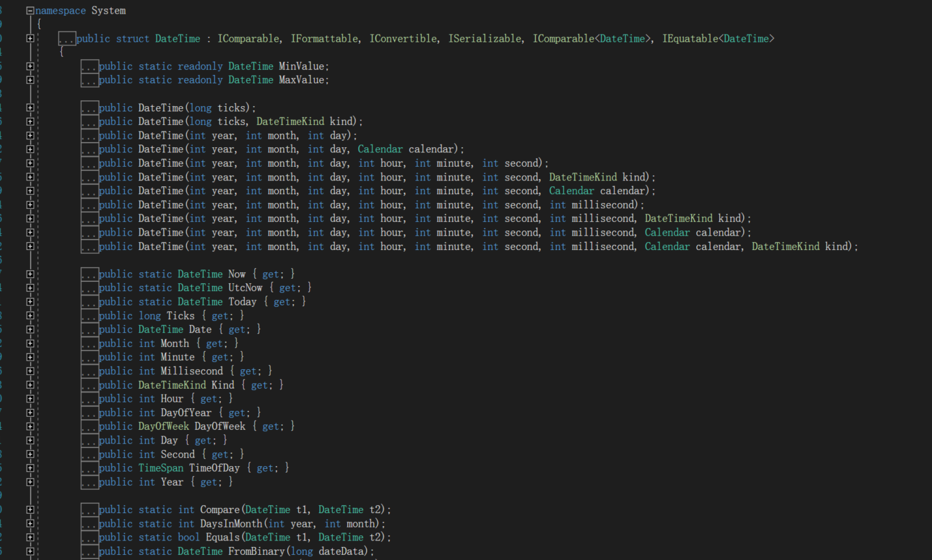This screenshot has height=560, width=932.
Task: Expand the MinValue field outline
Action: tap(30, 66)
